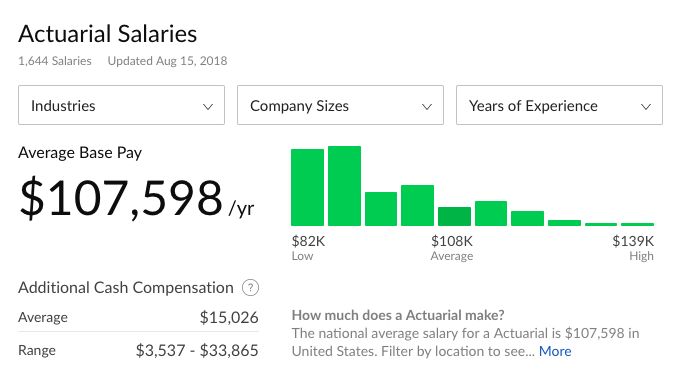Click the first histogram bar above $82K
Viewport: 682px width, 377px height.
pyautogui.click(x=308, y=187)
